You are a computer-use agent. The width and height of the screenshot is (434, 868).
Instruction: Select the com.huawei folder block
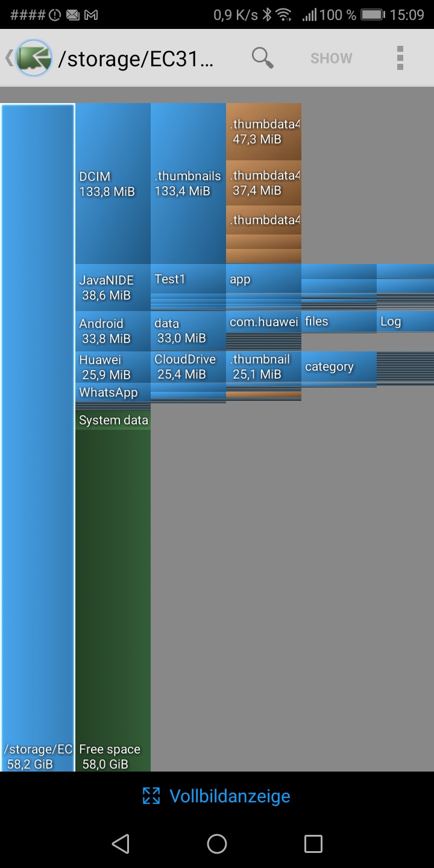click(263, 322)
